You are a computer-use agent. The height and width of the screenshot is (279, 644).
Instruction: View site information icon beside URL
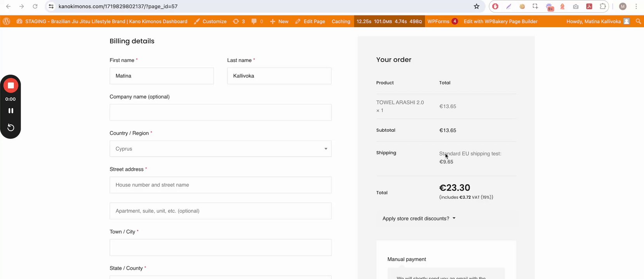[x=51, y=6]
